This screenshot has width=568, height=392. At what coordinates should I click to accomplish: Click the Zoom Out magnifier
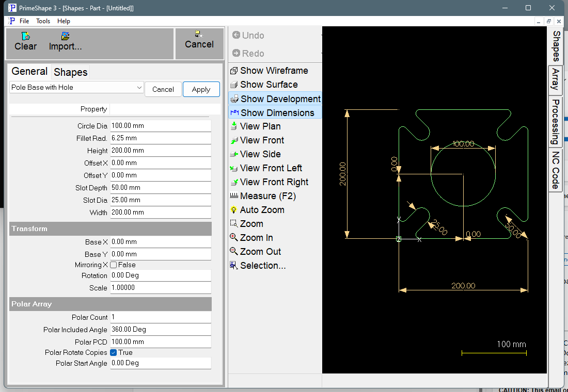[234, 251]
